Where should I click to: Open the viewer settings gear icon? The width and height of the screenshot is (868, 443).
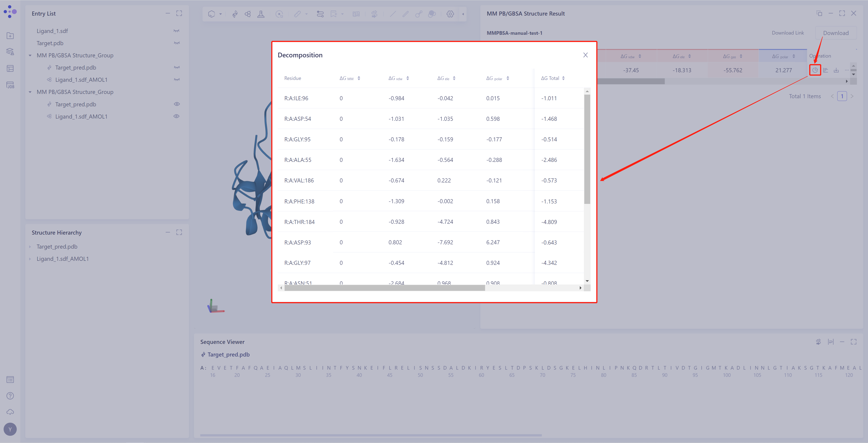450,14
